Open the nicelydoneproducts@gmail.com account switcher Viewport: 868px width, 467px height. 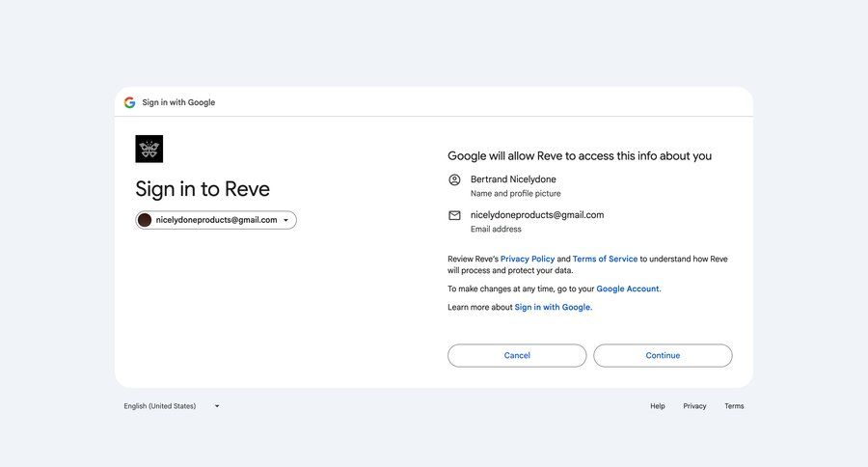pos(216,220)
